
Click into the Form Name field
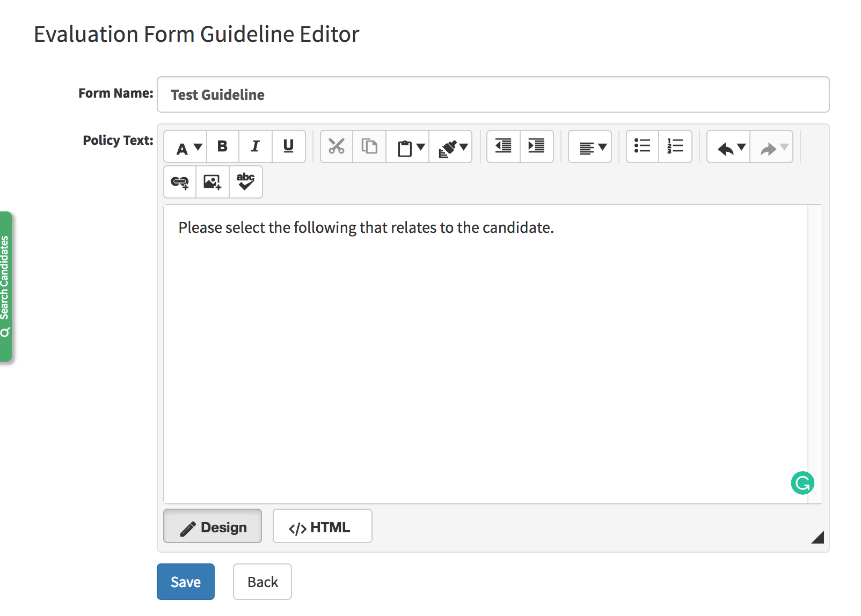click(x=493, y=95)
